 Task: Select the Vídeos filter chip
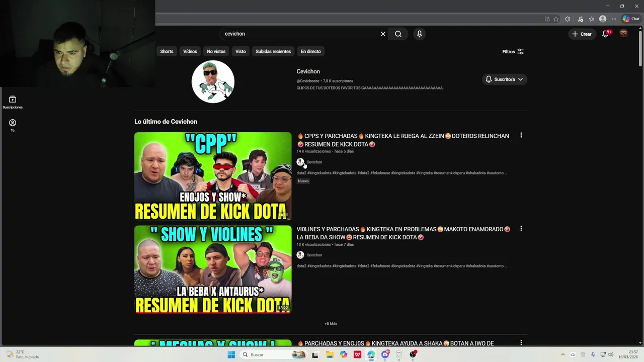coord(190,51)
